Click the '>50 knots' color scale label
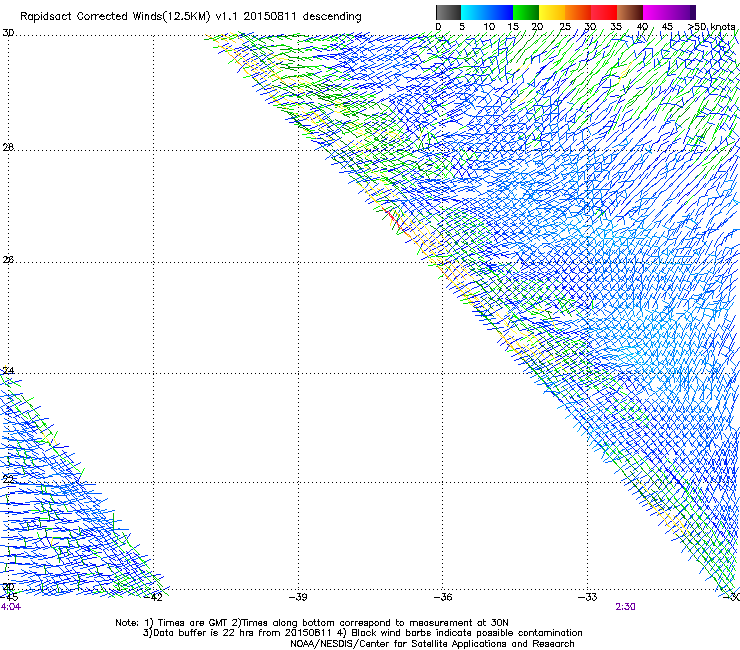The height and width of the screenshot is (650, 740). (x=712, y=27)
